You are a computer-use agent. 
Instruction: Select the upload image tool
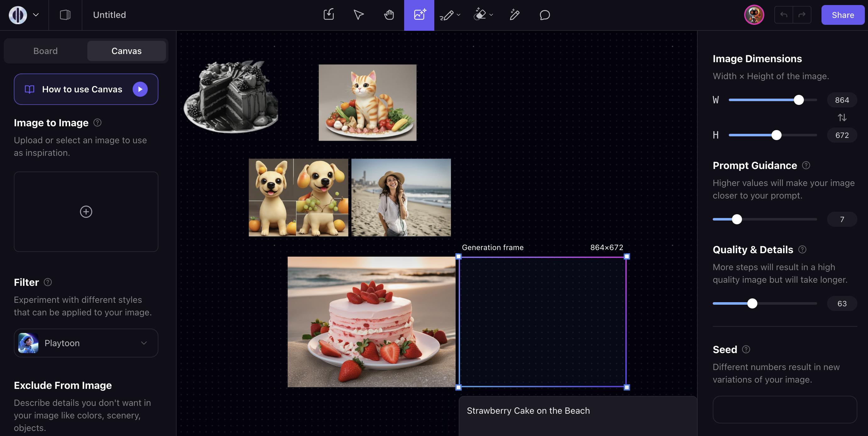(328, 15)
